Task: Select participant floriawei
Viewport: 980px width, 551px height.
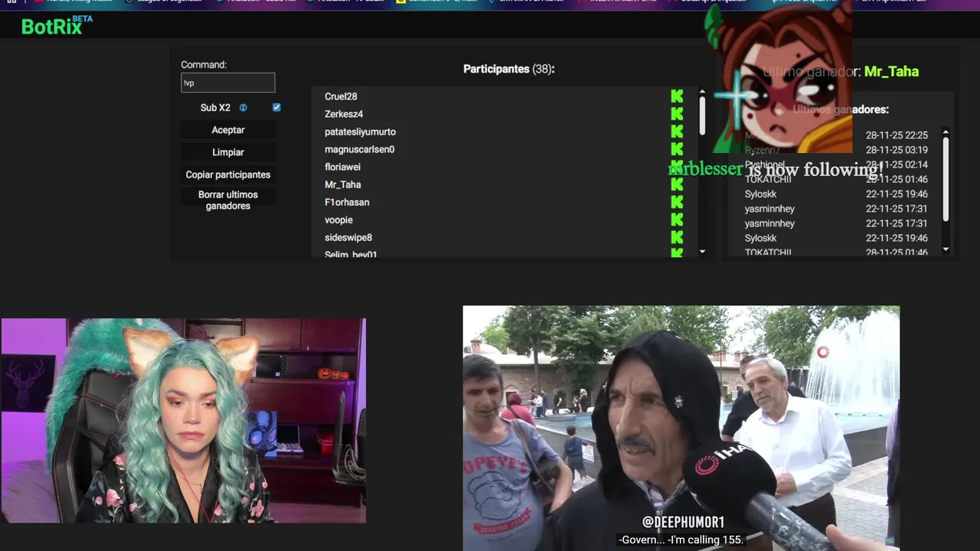Action: (342, 167)
